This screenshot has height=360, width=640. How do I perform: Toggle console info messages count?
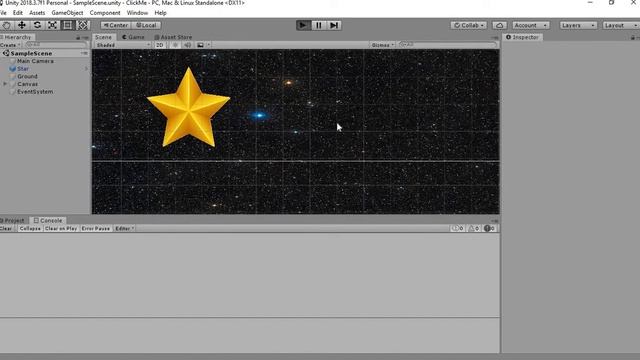[458, 229]
